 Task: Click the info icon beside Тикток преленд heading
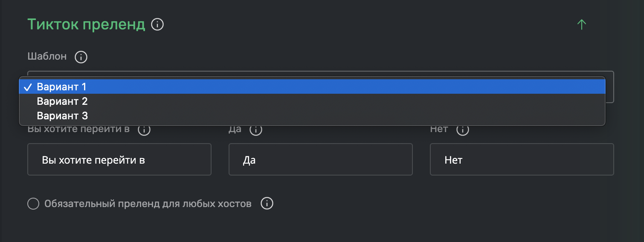158,25
